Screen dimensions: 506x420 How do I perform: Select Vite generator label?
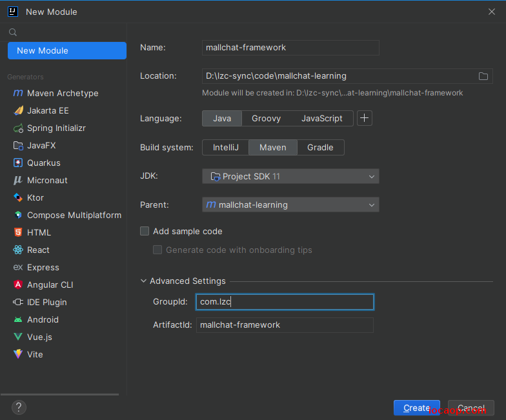point(35,355)
